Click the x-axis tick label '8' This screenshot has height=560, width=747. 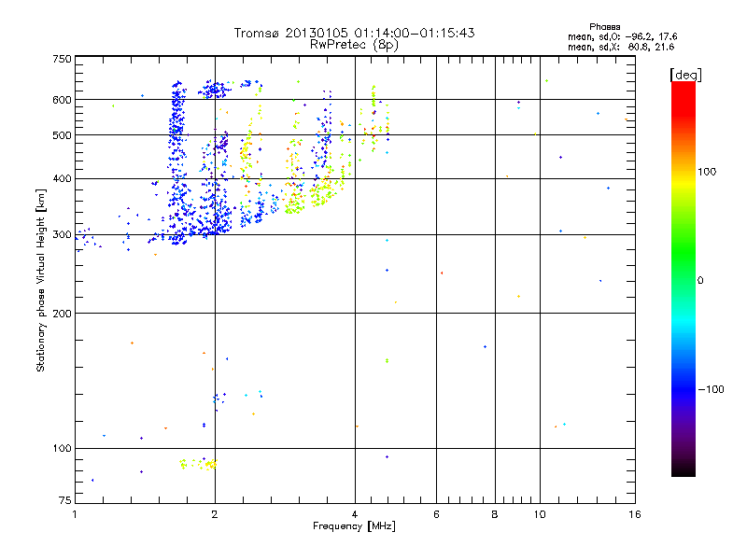pos(495,514)
